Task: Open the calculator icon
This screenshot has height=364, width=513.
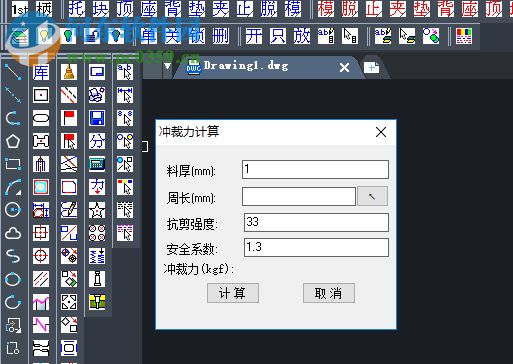Action: (x=97, y=164)
